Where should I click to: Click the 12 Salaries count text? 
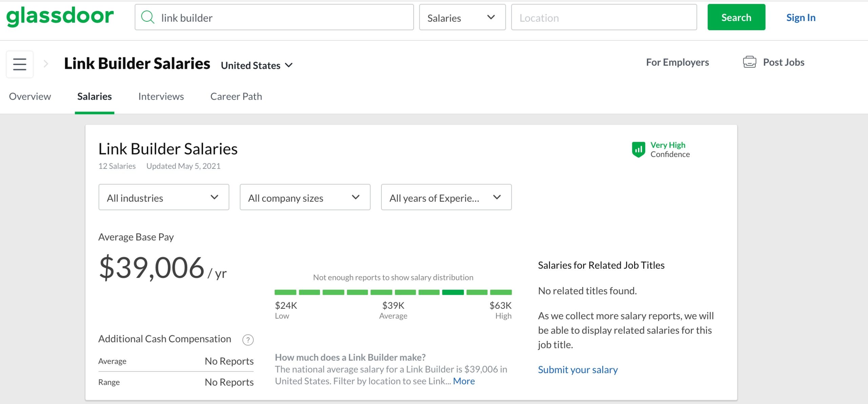pos(117,166)
